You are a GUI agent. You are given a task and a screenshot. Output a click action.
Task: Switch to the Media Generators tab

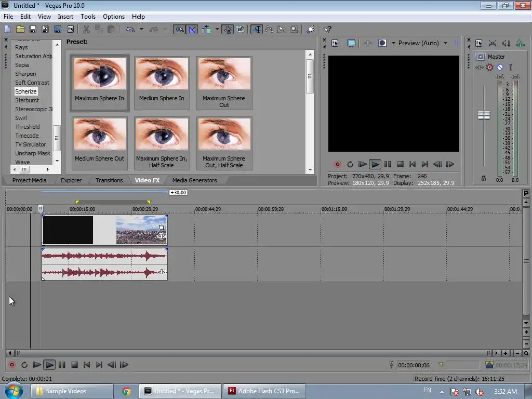click(x=194, y=180)
